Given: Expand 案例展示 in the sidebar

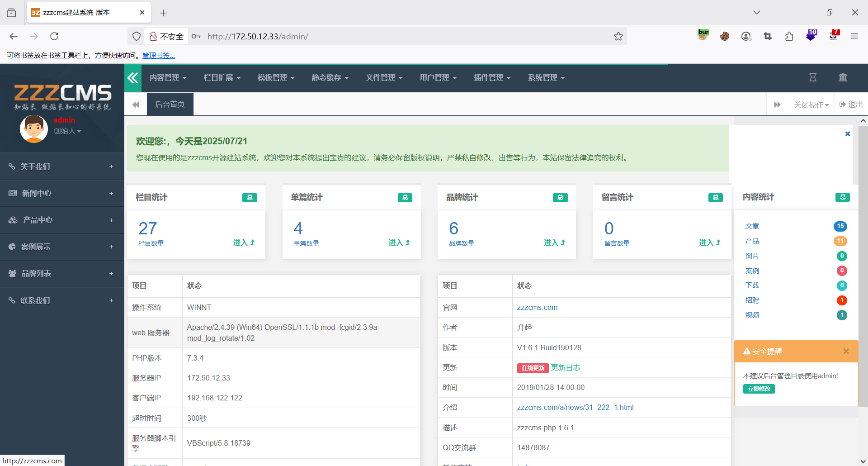Looking at the screenshot, I should pos(62,247).
